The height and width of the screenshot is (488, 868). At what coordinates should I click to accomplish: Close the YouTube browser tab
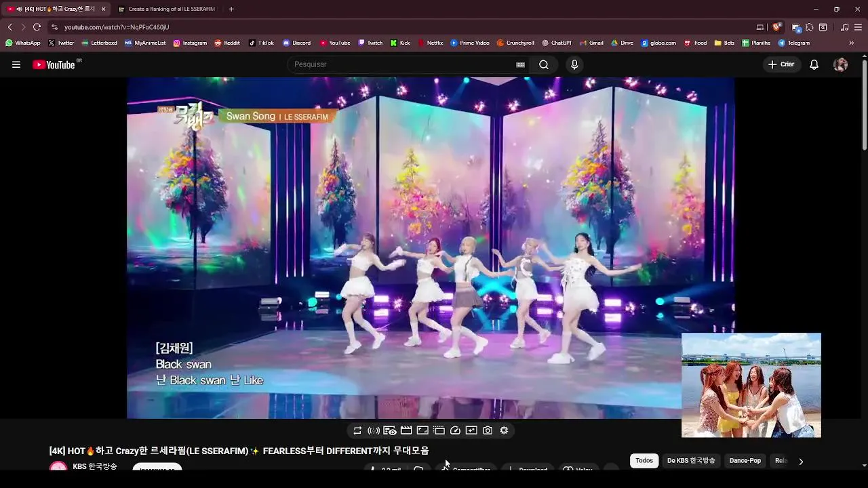104,9
